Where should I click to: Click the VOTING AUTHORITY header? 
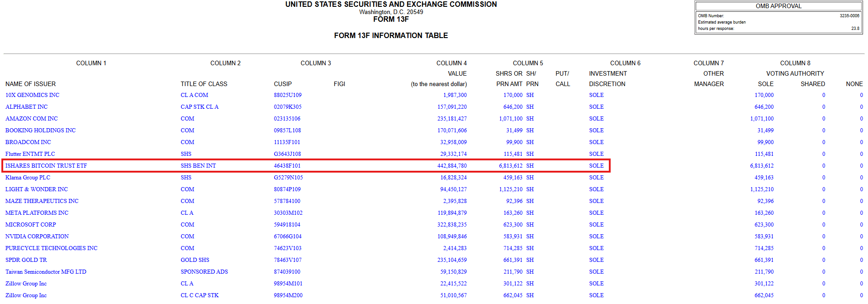point(795,73)
